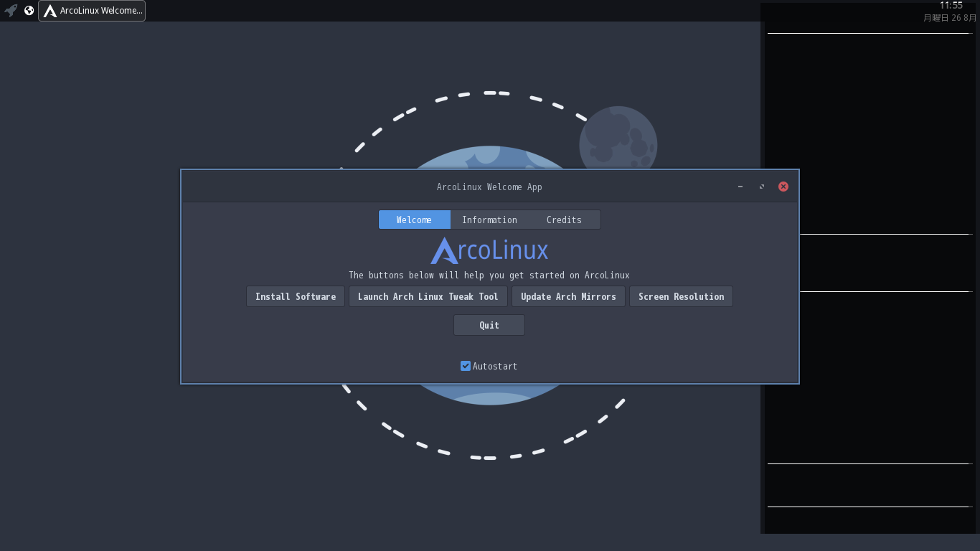Viewport: 980px width, 551px height.
Task: Open the rocket application launcher icon
Action: pos(11,11)
